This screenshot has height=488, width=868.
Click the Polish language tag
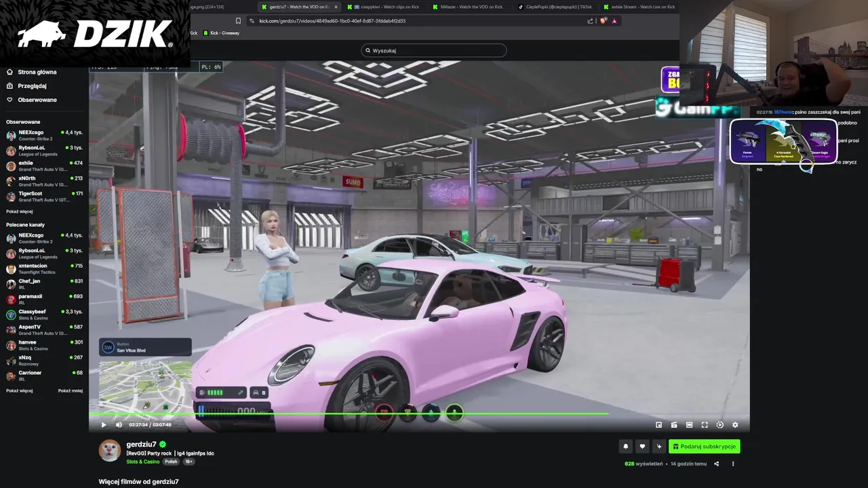(x=171, y=462)
